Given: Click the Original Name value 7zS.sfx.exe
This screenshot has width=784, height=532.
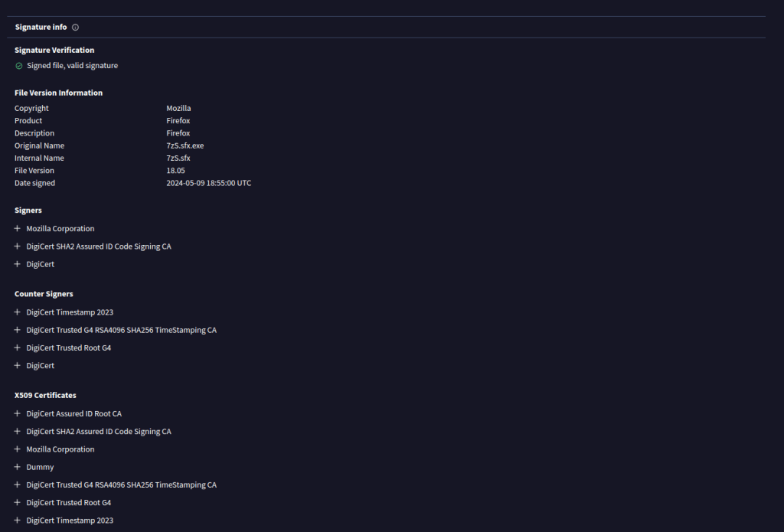Looking at the screenshot, I should pyautogui.click(x=185, y=145).
